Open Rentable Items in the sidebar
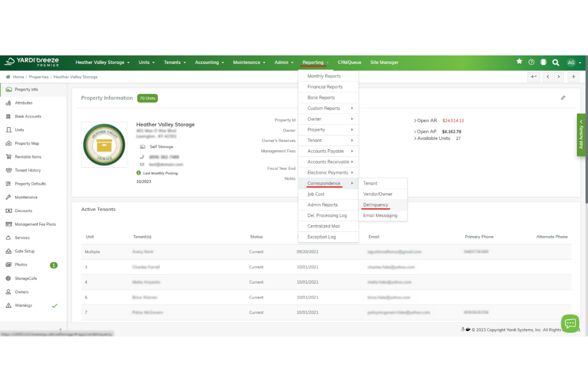The height and width of the screenshot is (392, 588). [x=28, y=157]
